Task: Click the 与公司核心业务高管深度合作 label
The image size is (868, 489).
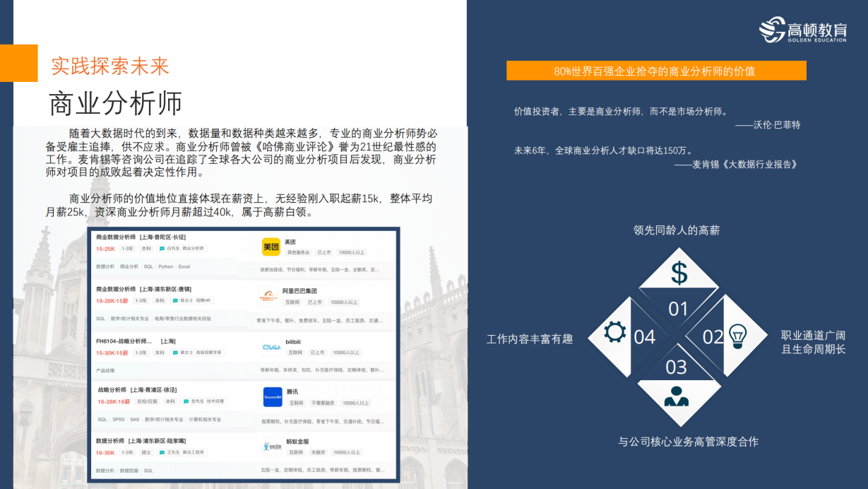Action: click(689, 442)
